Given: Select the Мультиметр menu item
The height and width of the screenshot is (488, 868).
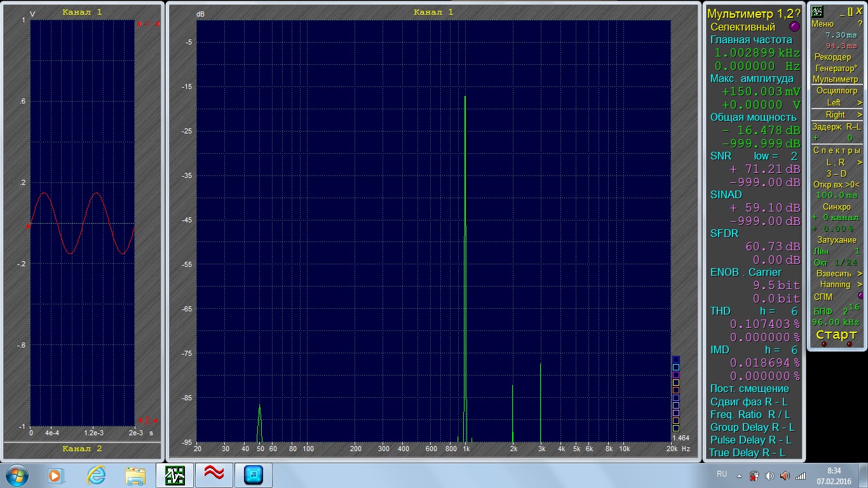Looking at the screenshot, I should pyautogui.click(x=835, y=79).
